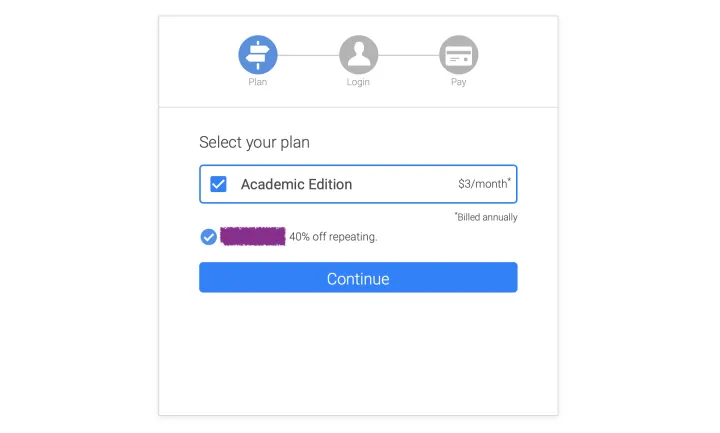Click the blank area below the Continue button
This screenshot has width=720, height=433.
[x=358, y=354]
